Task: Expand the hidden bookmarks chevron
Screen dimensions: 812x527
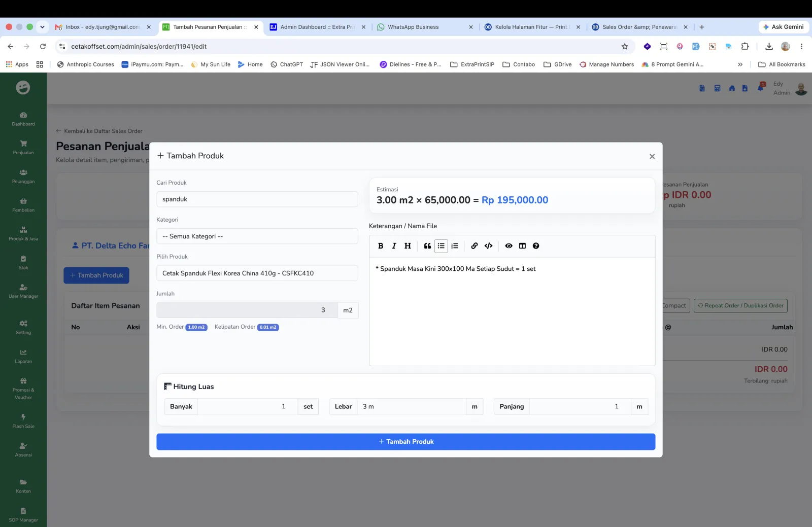Action: (740, 64)
